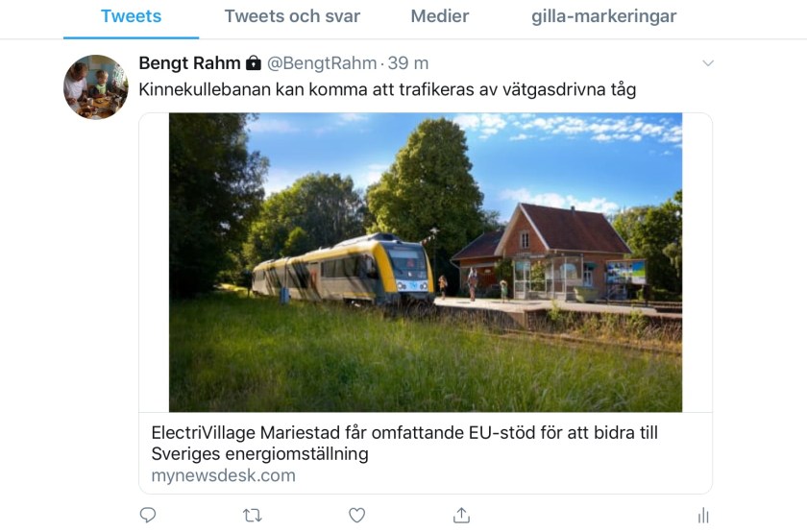Select the Medier tab
Screen dimensions: 807x532
click(440, 16)
